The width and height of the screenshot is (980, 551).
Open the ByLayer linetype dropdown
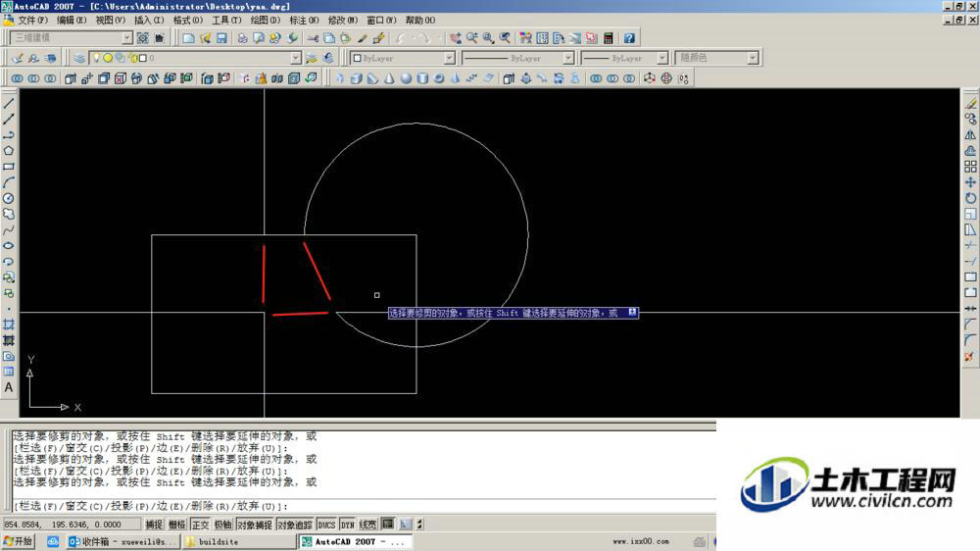[568, 58]
